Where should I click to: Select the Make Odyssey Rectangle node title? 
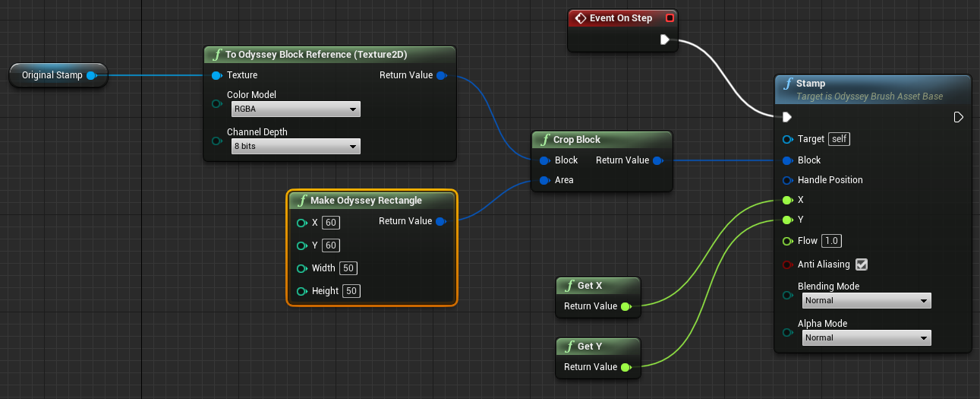(366, 201)
